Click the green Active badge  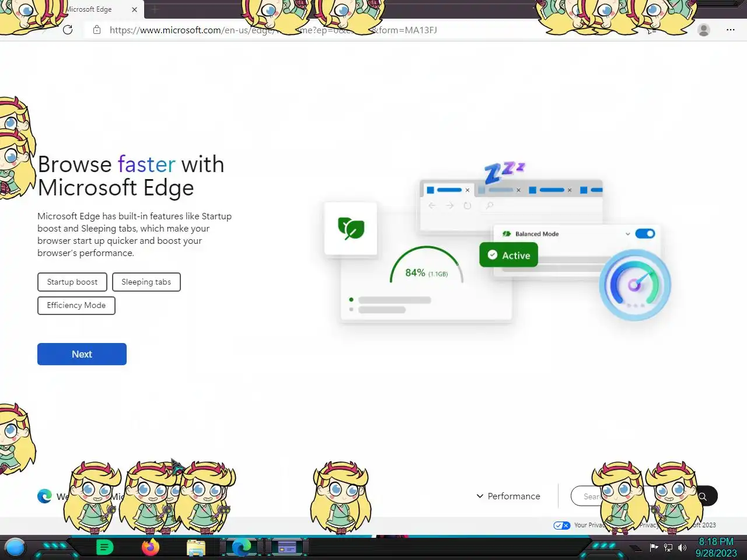point(508,255)
